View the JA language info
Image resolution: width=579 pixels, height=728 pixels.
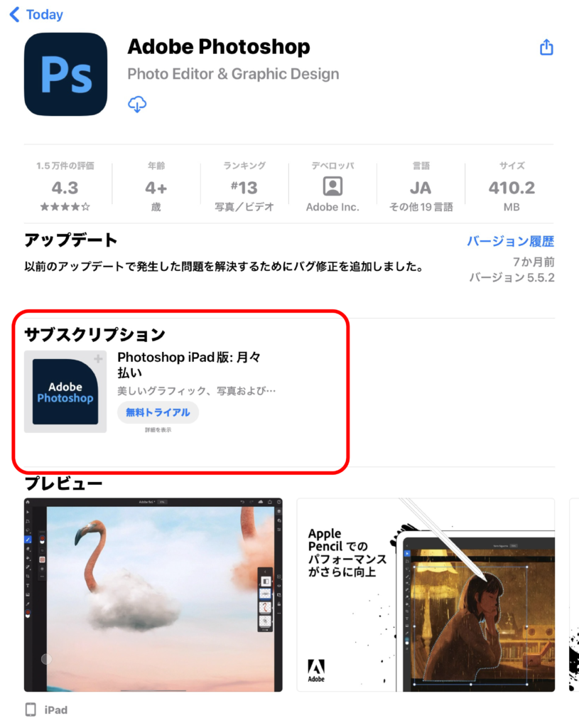(421, 188)
